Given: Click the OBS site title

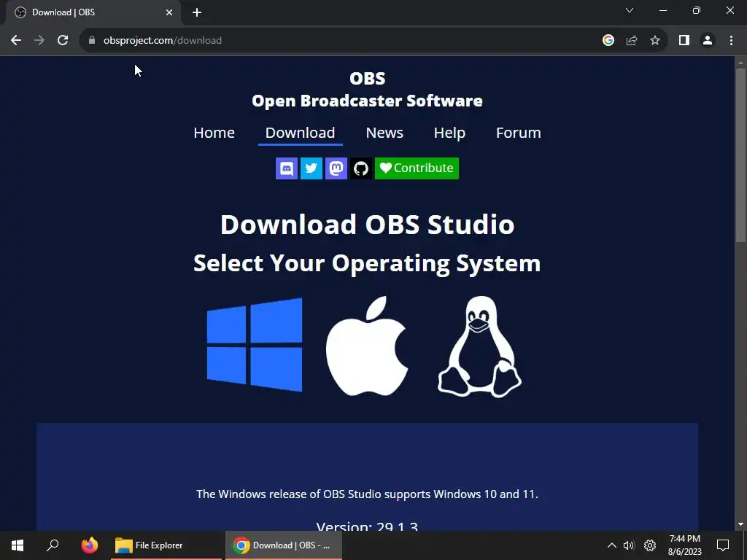Looking at the screenshot, I should coord(368,79).
